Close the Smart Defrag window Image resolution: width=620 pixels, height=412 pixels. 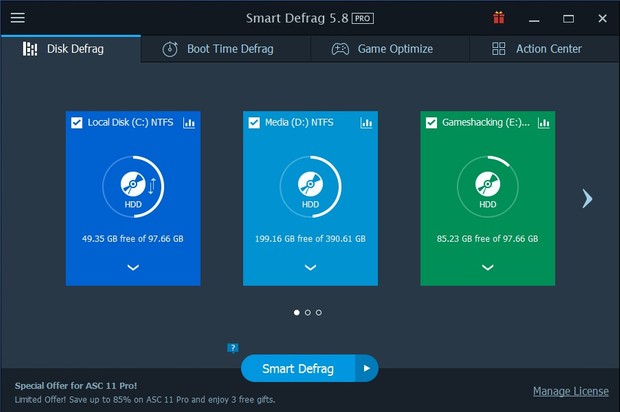tap(603, 18)
